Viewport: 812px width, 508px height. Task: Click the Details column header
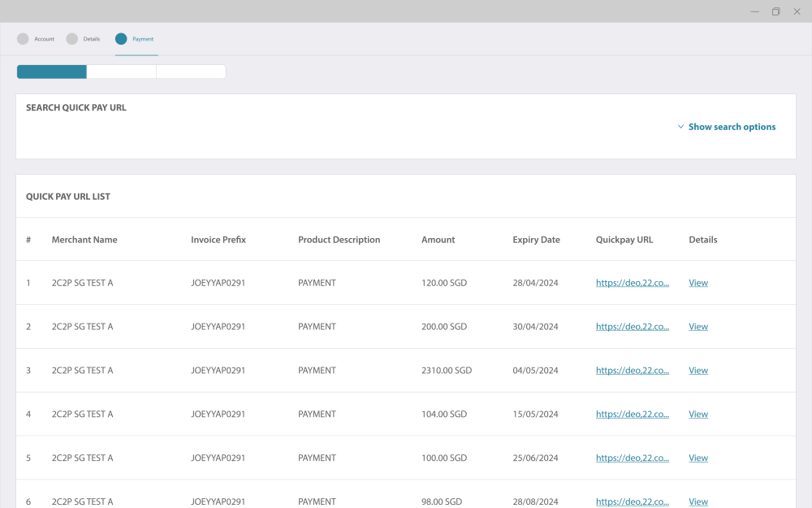click(702, 240)
